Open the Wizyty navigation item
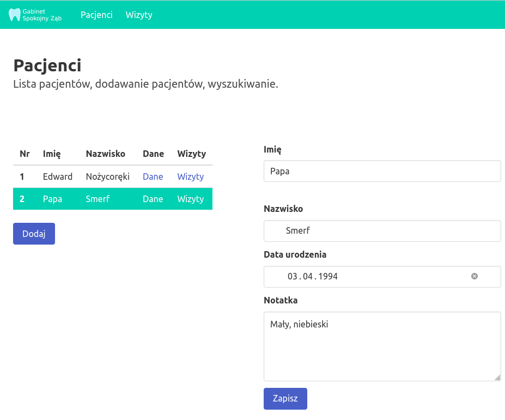Viewport: 505px width, 420px height. (x=139, y=15)
